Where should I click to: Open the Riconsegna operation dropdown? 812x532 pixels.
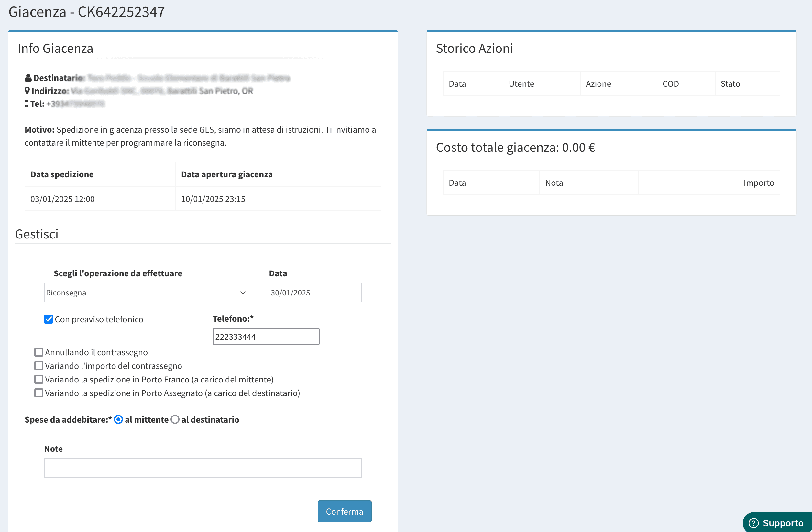[x=146, y=293]
